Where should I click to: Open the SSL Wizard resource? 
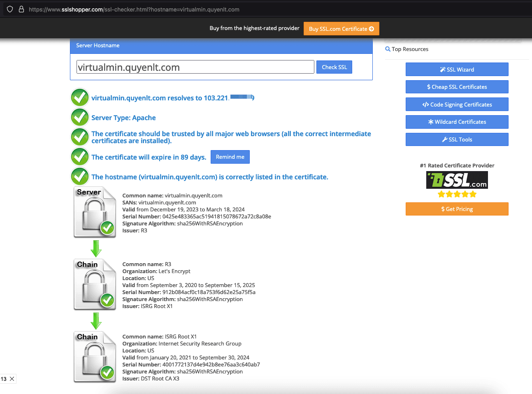pos(457,70)
